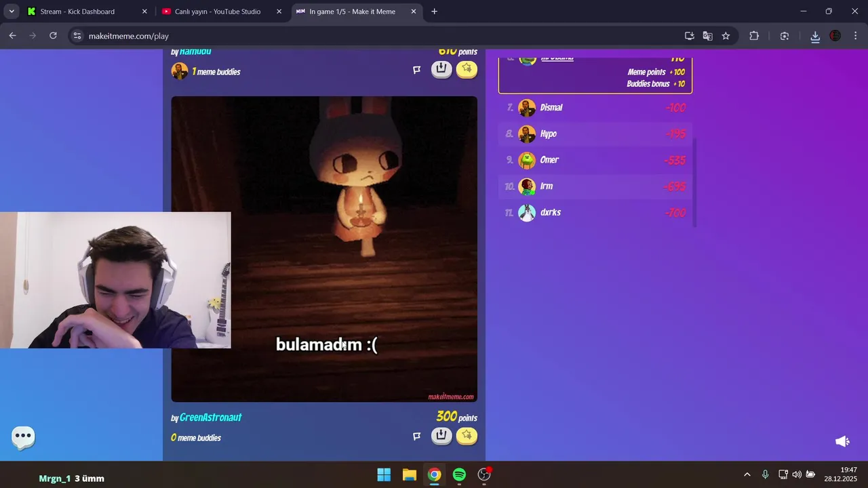The width and height of the screenshot is (868, 488).
Task: Translate this page icon
Action: [708, 36]
